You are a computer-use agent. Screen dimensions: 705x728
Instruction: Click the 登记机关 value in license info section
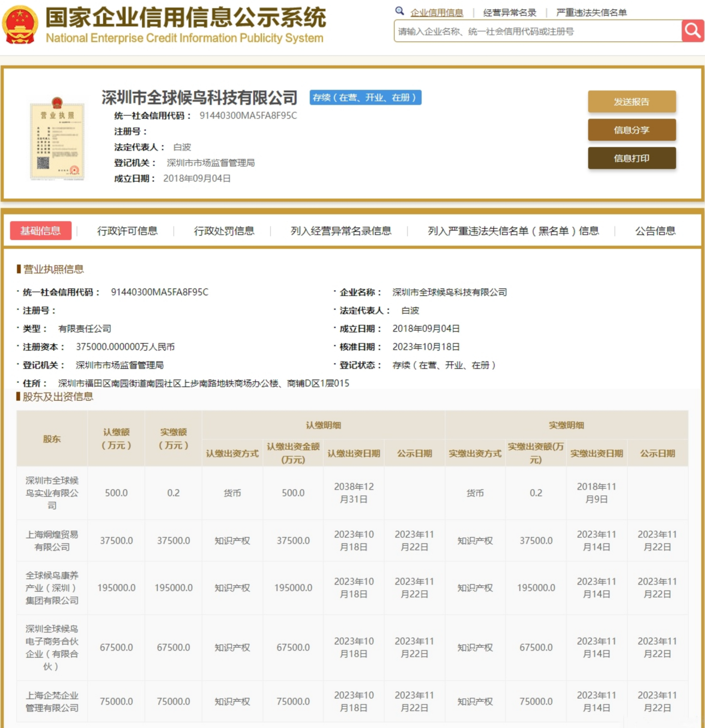(120, 365)
